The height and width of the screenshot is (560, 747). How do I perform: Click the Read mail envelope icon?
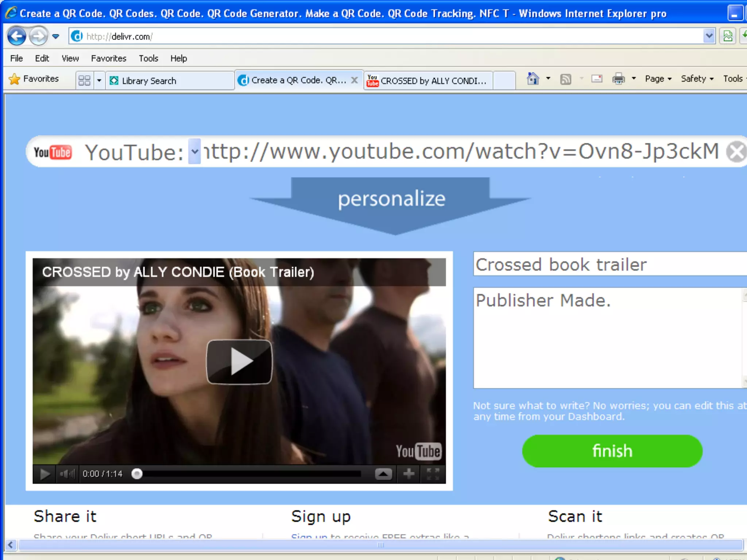597,79
